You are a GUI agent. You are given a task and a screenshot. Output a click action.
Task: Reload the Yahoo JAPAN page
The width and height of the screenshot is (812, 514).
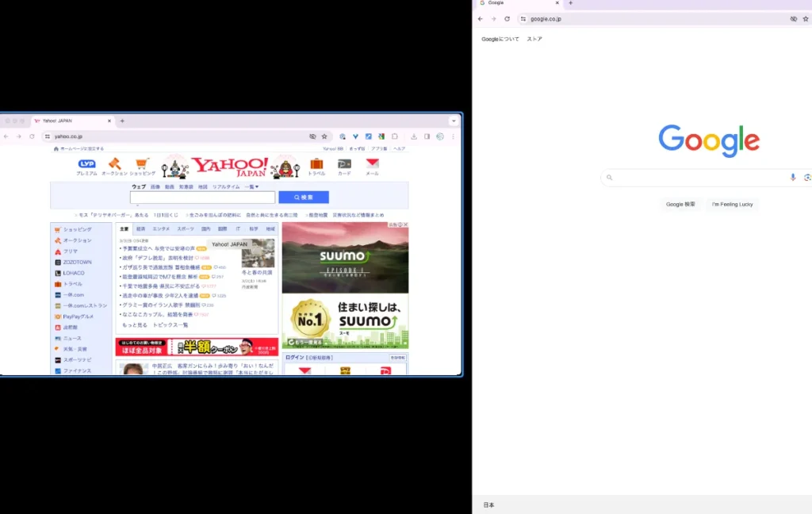coord(32,136)
